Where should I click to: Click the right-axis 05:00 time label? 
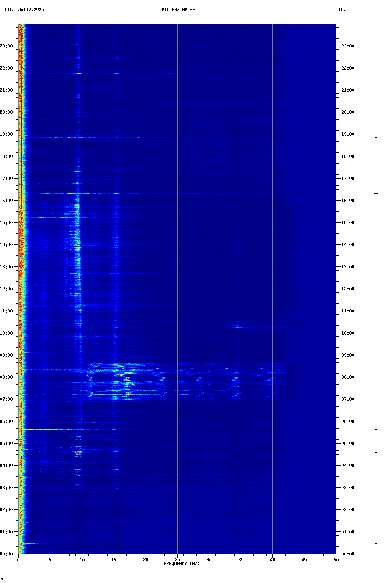[x=348, y=444]
